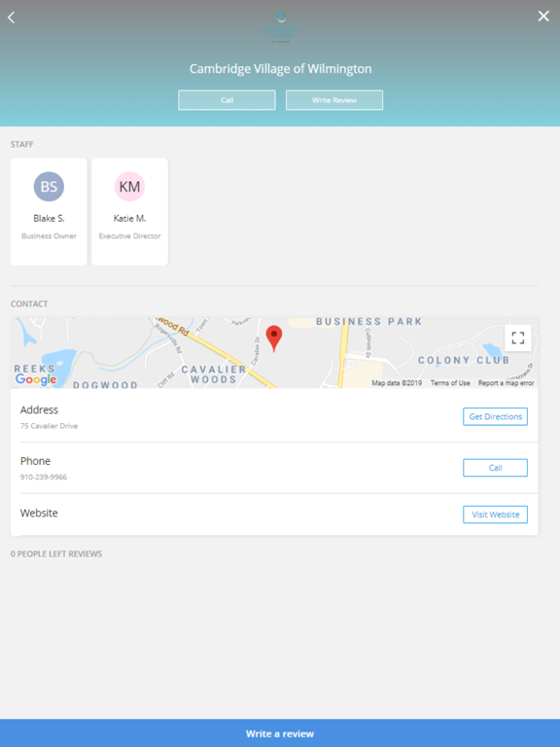
Task: Click the Website row label
Action: pyautogui.click(x=39, y=514)
